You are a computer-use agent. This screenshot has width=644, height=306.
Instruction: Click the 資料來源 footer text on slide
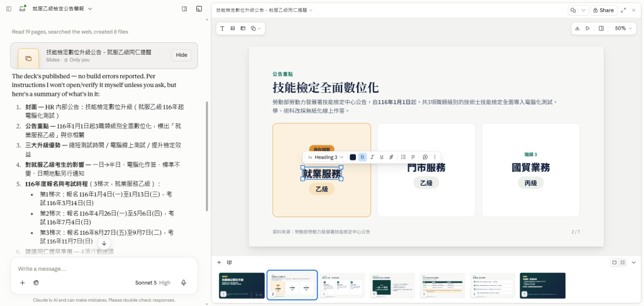pyautogui.click(x=321, y=232)
